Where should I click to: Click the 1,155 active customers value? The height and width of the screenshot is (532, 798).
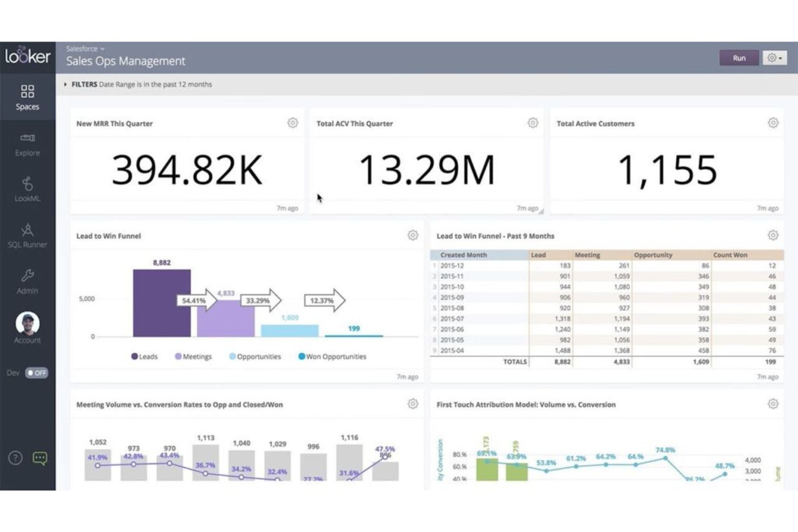pyautogui.click(x=667, y=170)
